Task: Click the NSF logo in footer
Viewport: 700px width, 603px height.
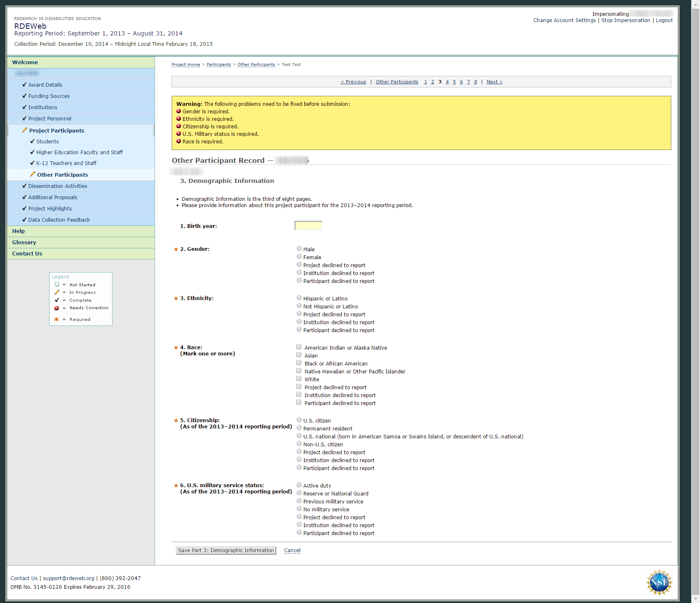Action: (659, 582)
